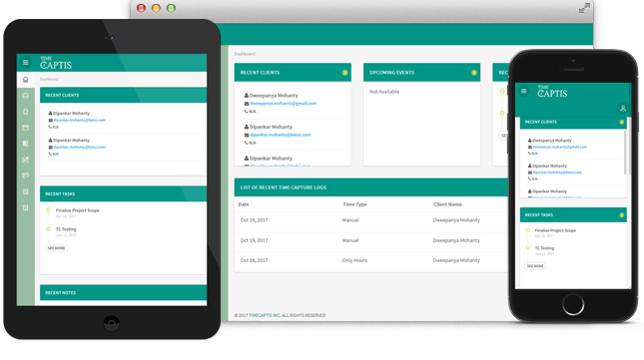This screenshot has height=360, width=644.
Task: Click Dweepanya Mohanty name in browser Recent Clients
Action: (x=274, y=95)
